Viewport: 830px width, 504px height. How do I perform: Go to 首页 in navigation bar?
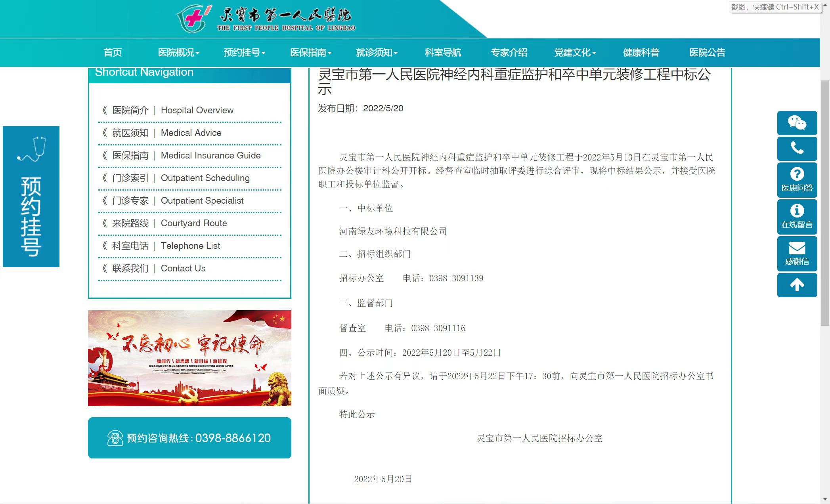(x=113, y=52)
